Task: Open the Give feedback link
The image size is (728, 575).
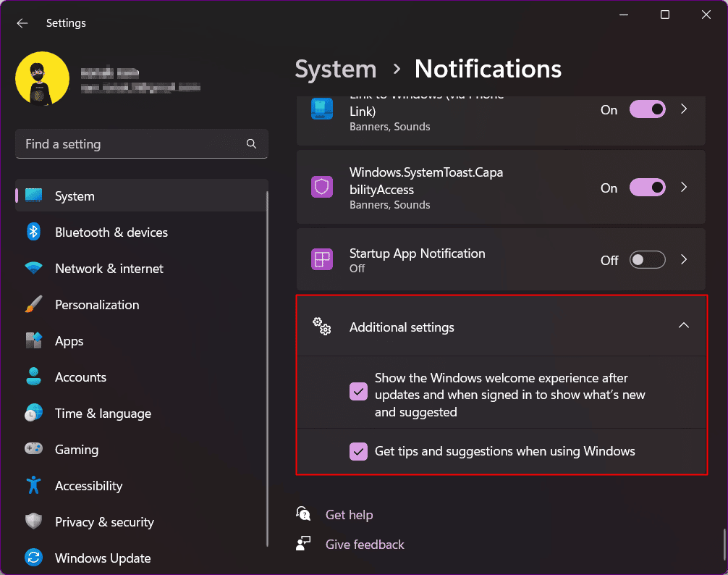Action: pos(365,545)
